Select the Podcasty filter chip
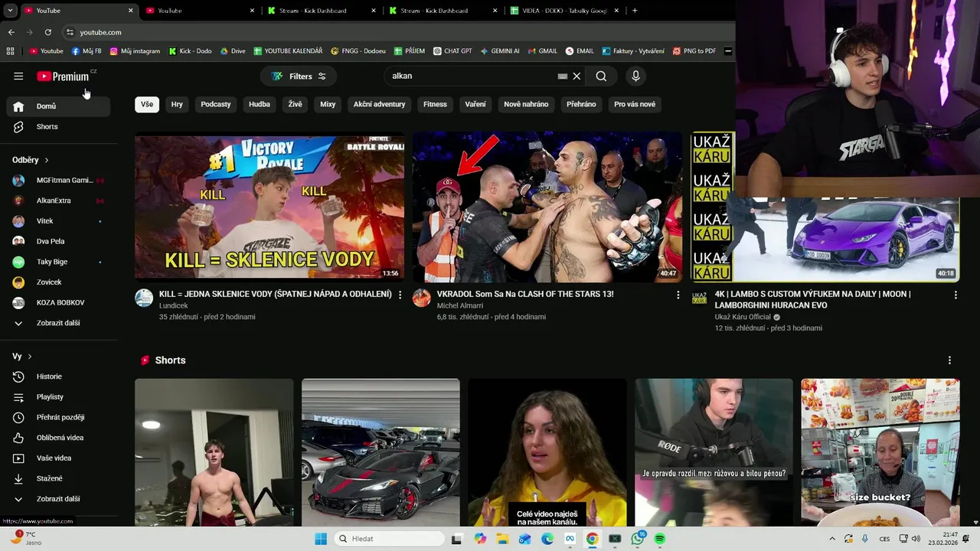The width and height of the screenshot is (980, 551). (216, 104)
